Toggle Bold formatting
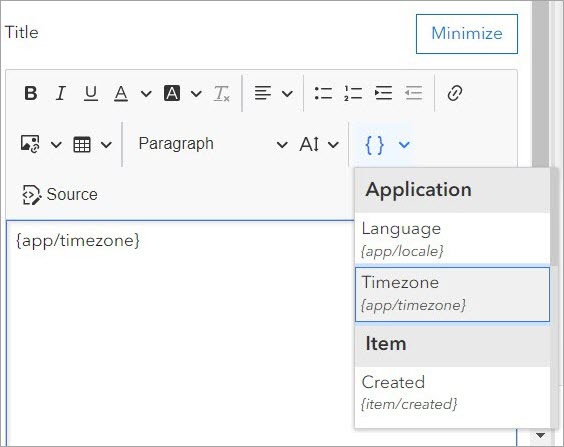This screenshot has height=447, width=564. coord(31,93)
